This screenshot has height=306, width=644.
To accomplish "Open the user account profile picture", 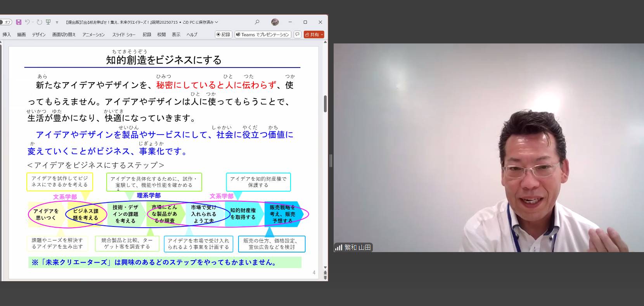I will click(x=275, y=22).
